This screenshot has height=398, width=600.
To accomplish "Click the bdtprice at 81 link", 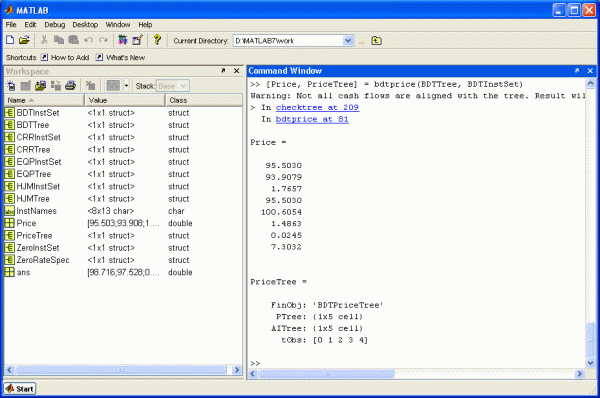I will pyautogui.click(x=312, y=119).
